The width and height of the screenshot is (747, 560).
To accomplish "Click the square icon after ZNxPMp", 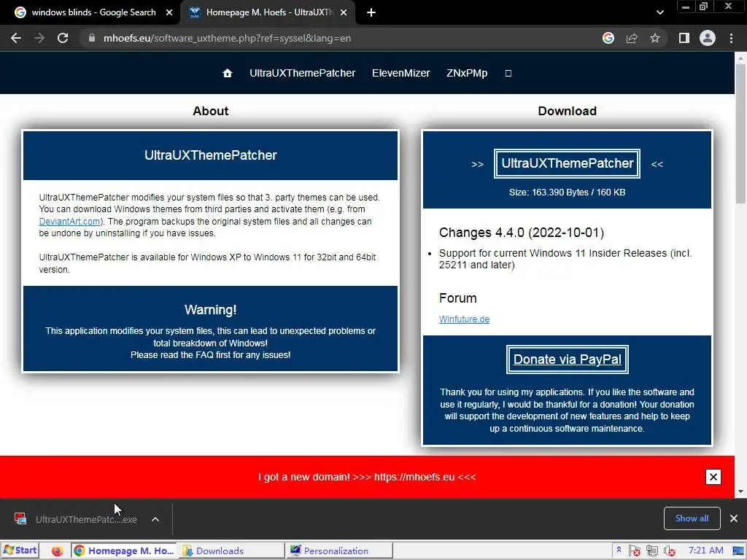I will pos(508,74).
